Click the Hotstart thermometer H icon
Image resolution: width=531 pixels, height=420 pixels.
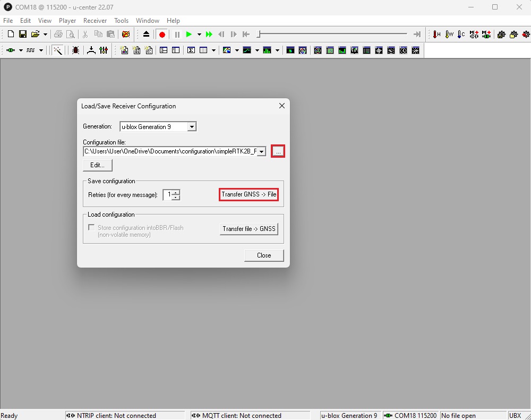coord(436,35)
